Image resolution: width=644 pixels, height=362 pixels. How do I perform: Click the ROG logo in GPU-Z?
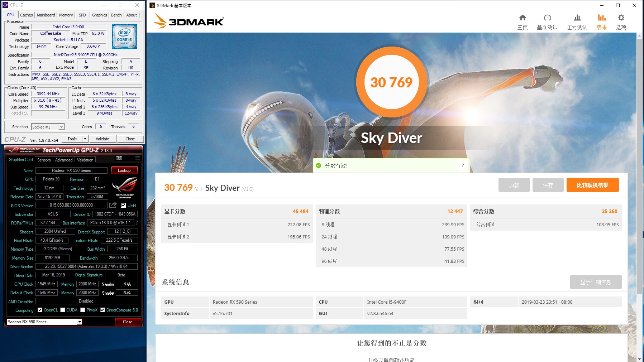125,188
